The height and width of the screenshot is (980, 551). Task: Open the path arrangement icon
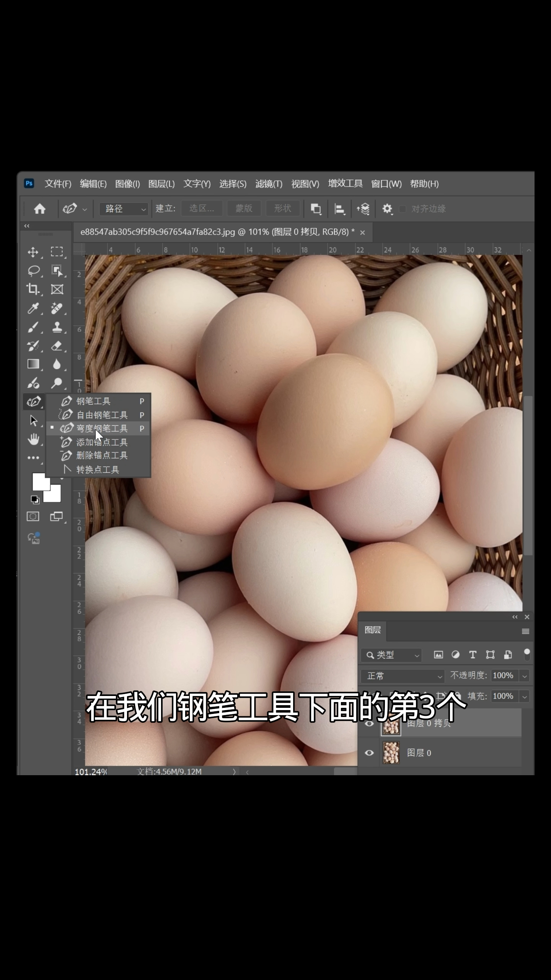point(363,209)
